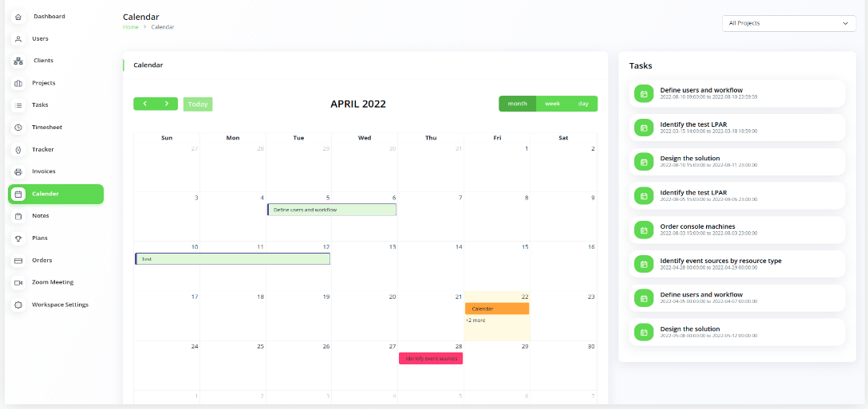The height and width of the screenshot is (409, 868).
Task: Expand the '+2 more' events on April 22
Action: pyautogui.click(x=475, y=321)
